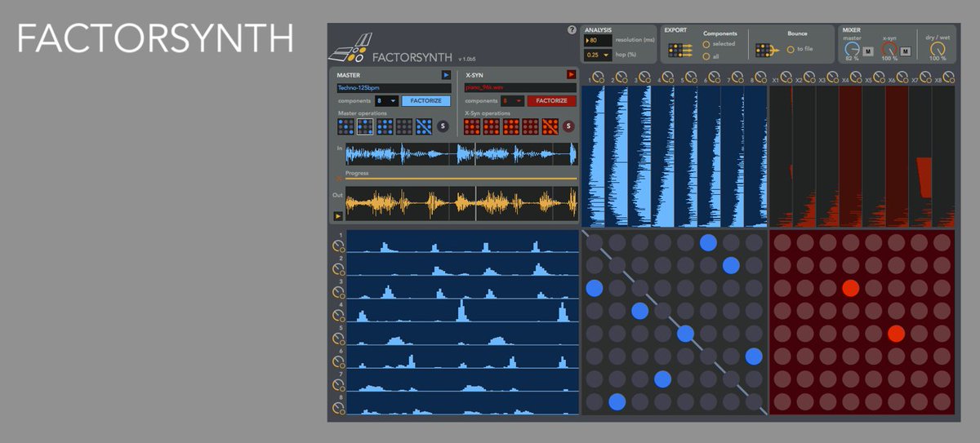
Task: Click the diagonal-slash Master operations icon
Action: 424,126
